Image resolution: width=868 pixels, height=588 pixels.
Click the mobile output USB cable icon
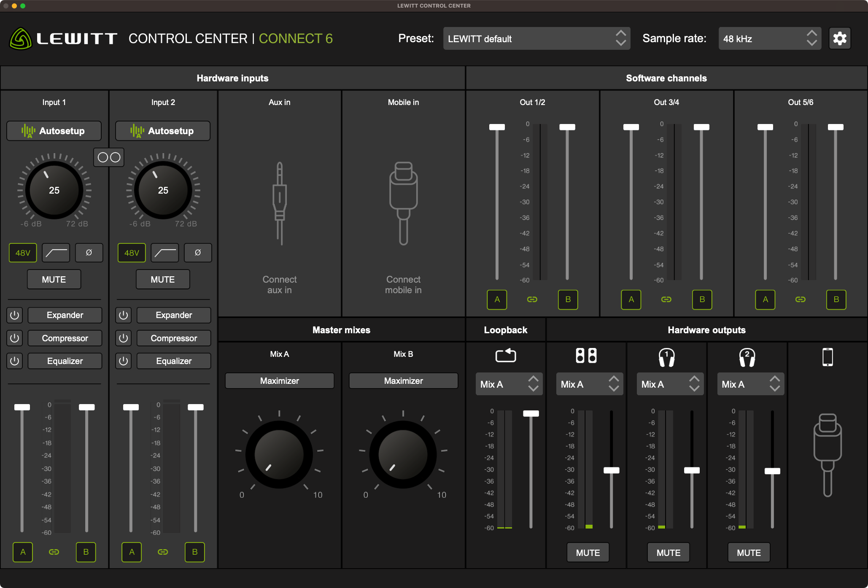click(828, 455)
